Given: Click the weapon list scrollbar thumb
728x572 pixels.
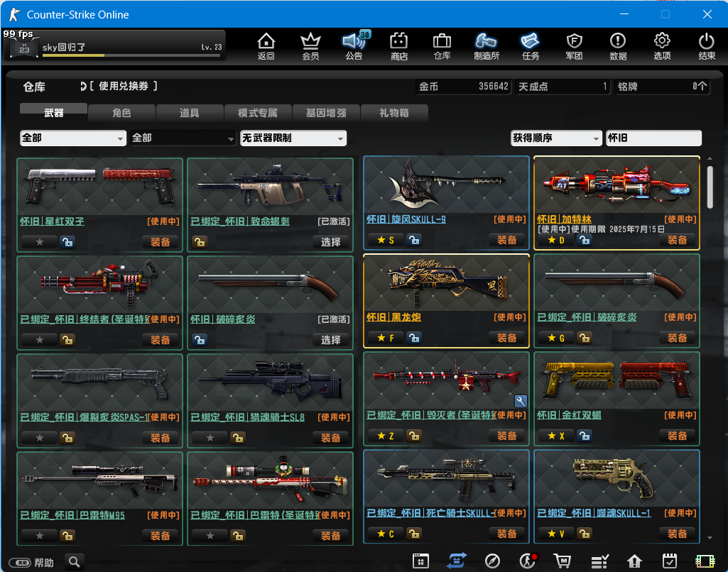Looking at the screenshot, I should pos(710,187).
